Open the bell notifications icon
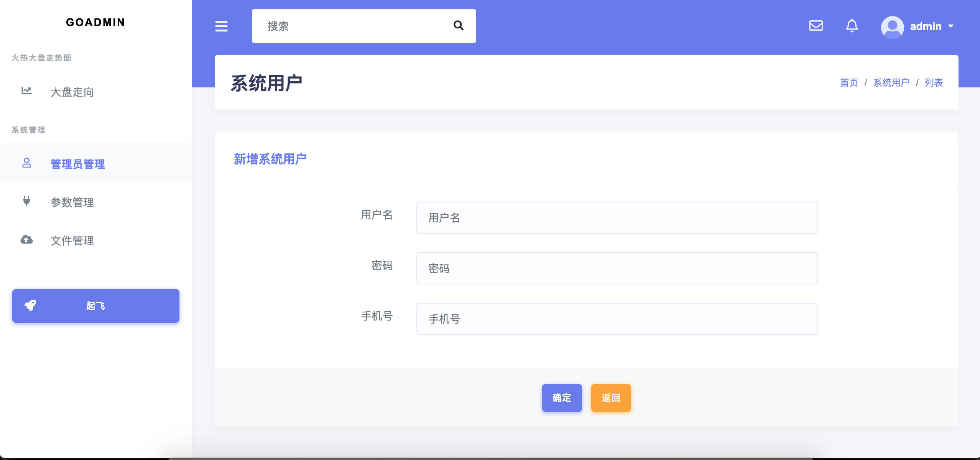 pos(852,26)
